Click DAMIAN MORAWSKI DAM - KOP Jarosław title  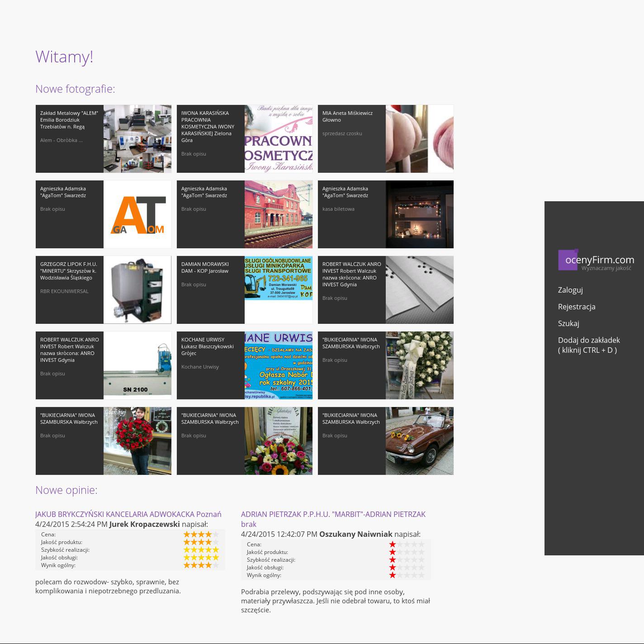tap(205, 267)
